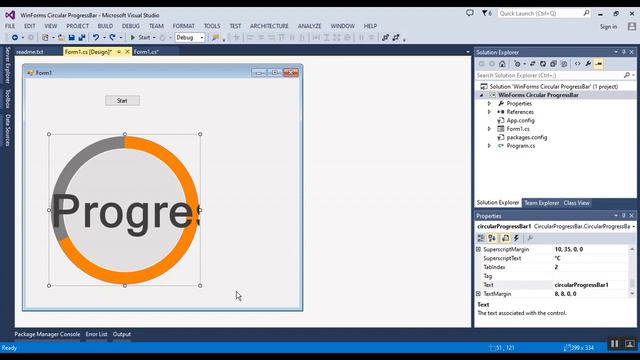This screenshot has width=640, height=360.
Task: Open the ARCHITECTURE menu
Action: [x=269, y=26]
